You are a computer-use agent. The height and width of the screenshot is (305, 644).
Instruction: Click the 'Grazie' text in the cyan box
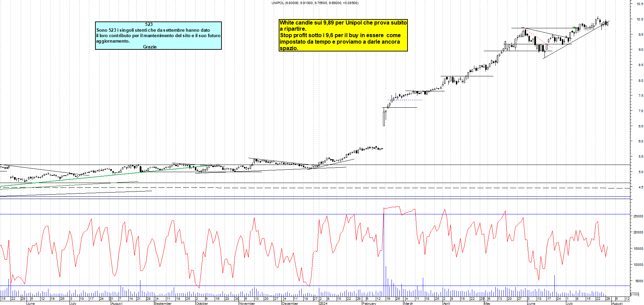(150, 47)
